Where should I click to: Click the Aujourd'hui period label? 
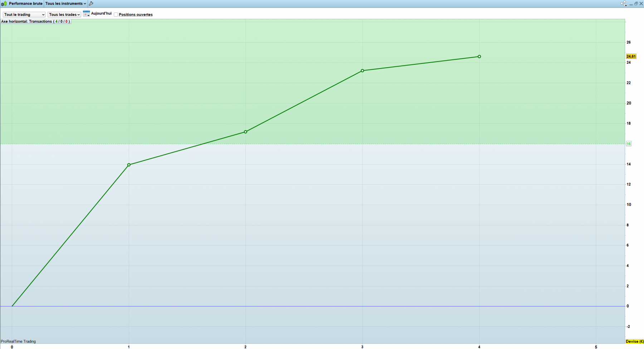(101, 14)
